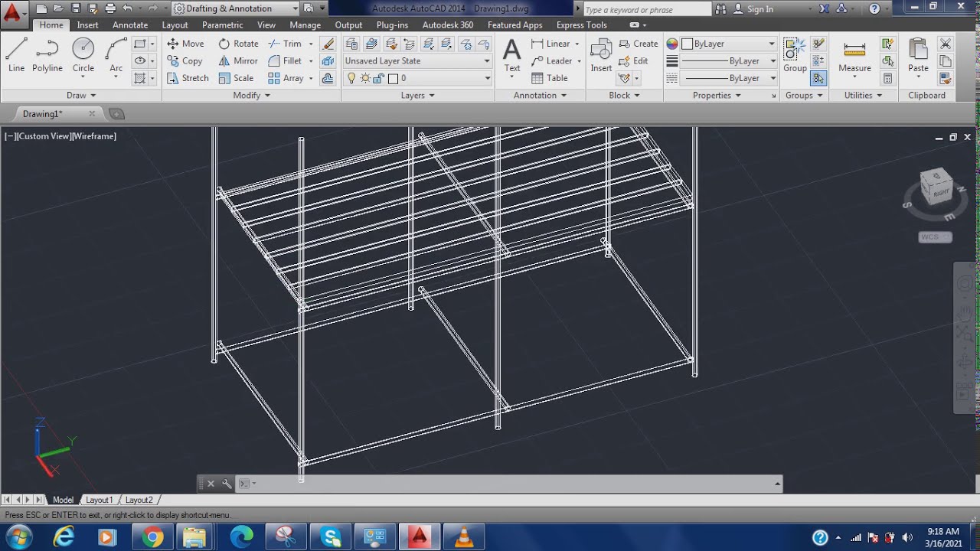Expand the Annotation panel

click(x=541, y=95)
